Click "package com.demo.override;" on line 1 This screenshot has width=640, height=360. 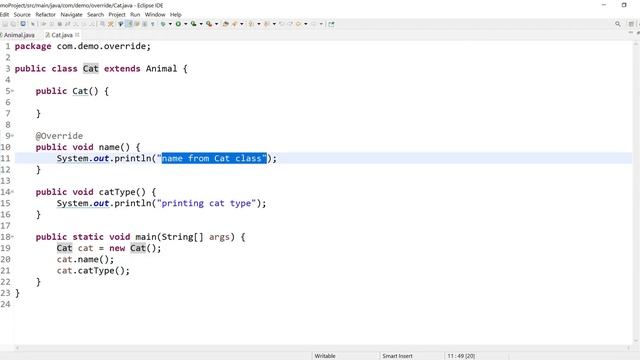coord(83,46)
